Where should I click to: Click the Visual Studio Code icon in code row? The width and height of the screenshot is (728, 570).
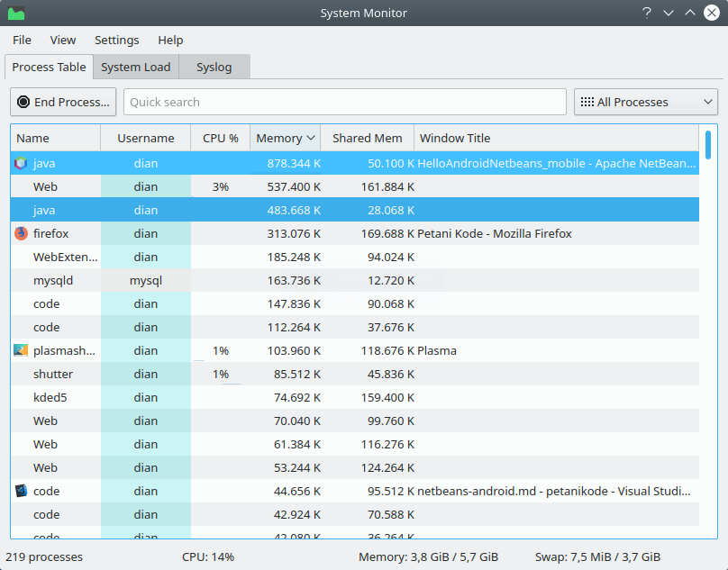point(21,491)
